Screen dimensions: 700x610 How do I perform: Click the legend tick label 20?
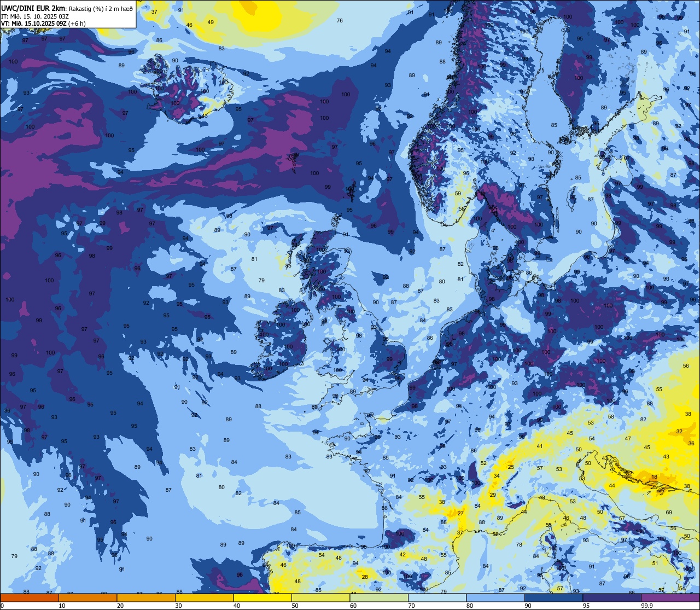[120, 606]
